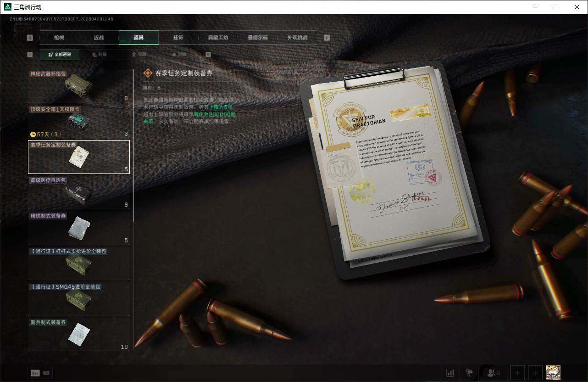Viewport: 588px width, 382px height.
Task: Open the 挂饰 tab
Action: tap(178, 38)
